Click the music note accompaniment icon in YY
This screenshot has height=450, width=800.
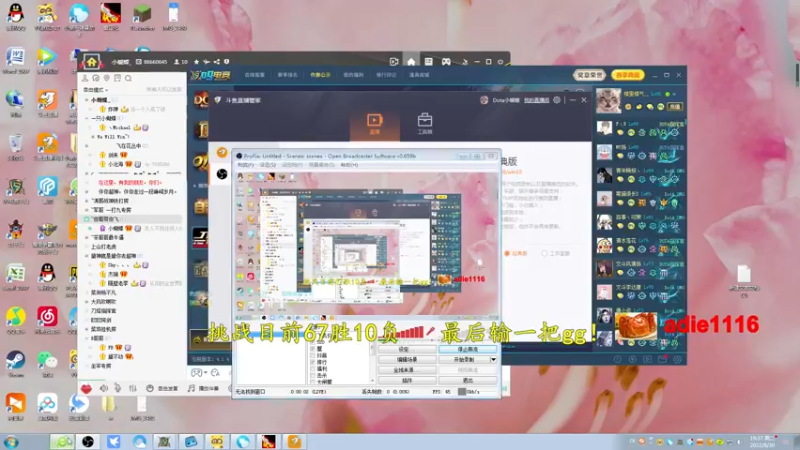(191, 388)
